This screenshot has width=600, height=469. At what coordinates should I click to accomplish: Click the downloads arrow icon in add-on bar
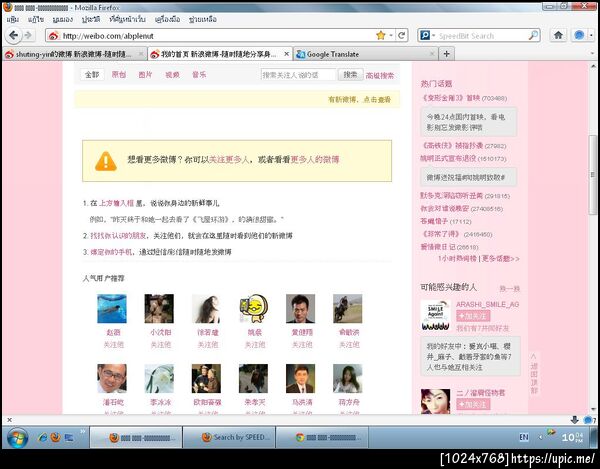coord(574,420)
